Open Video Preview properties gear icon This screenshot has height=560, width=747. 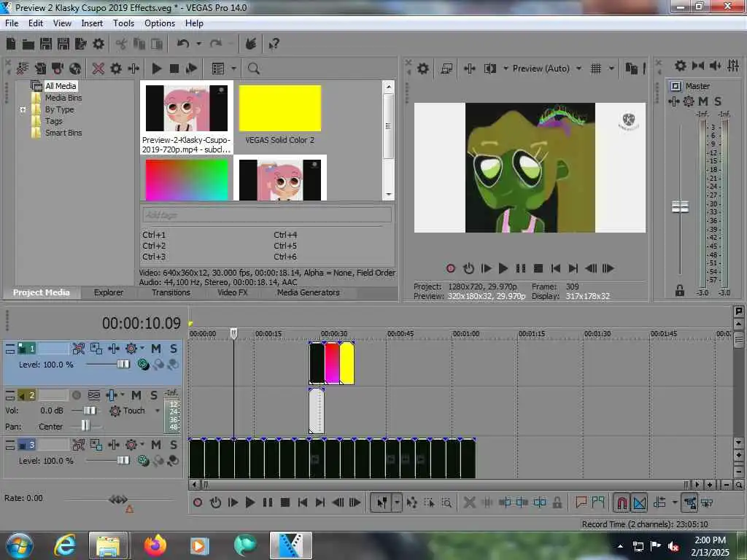(x=423, y=69)
